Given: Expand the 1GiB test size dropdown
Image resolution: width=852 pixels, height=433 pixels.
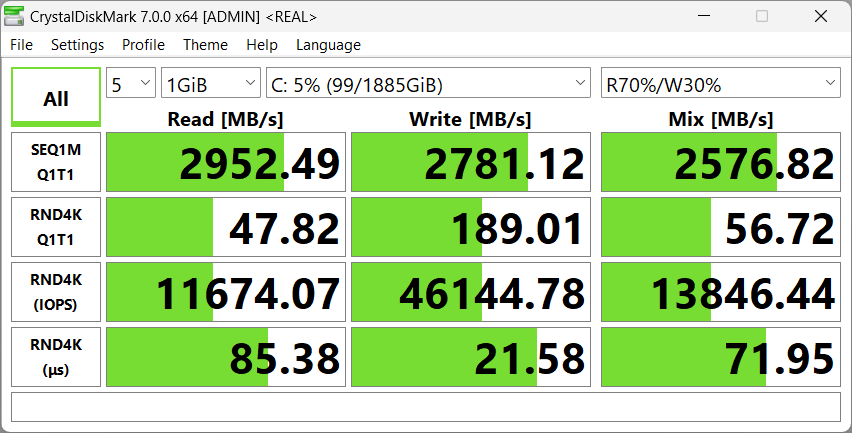Looking at the screenshot, I should coord(211,83).
